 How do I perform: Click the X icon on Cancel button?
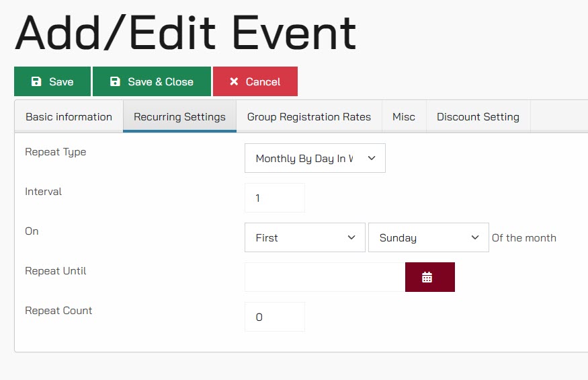click(x=234, y=81)
